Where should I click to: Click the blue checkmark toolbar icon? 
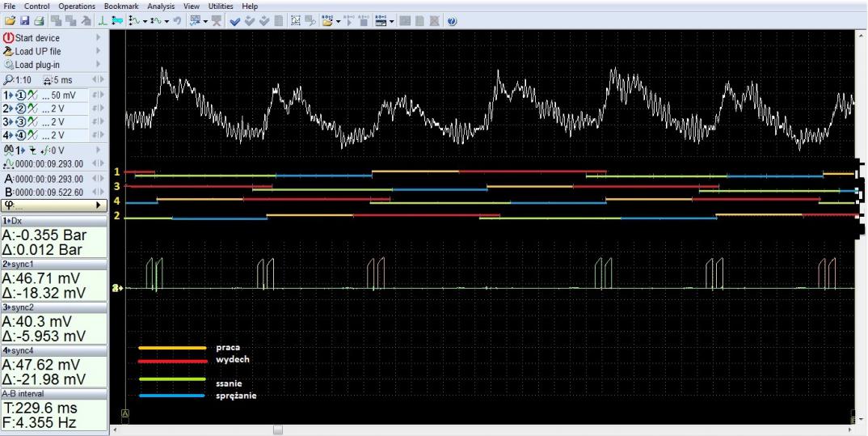[234, 20]
